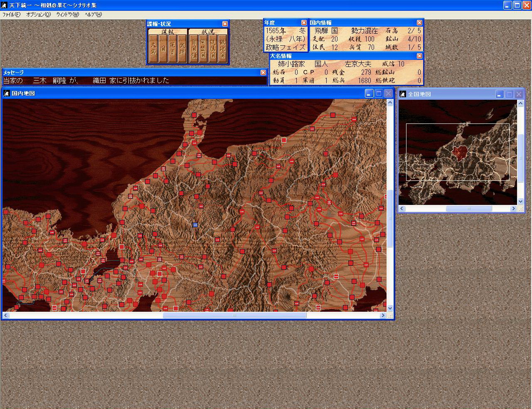
Task: Click the 全国地図 scroll-down arrow
Action: [520, 201]
